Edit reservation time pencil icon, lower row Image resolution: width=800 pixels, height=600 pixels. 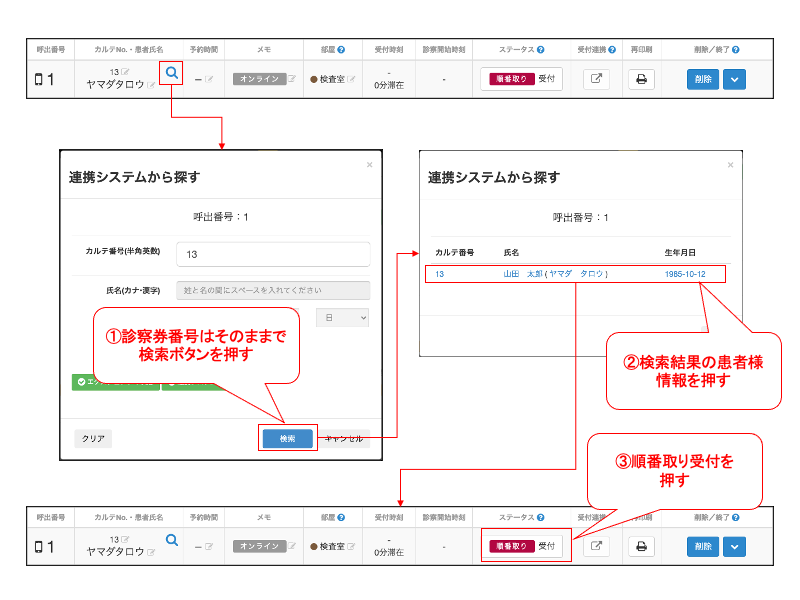point(209,546)
